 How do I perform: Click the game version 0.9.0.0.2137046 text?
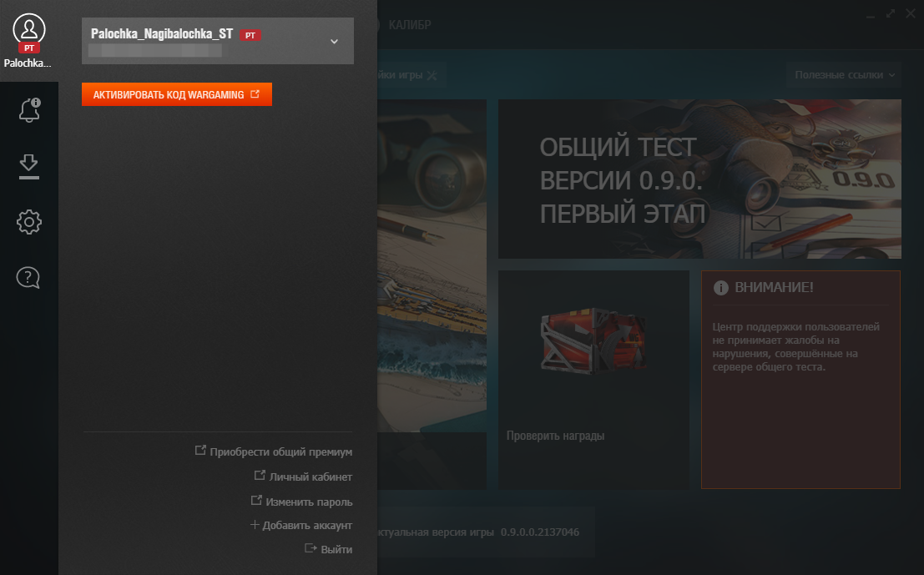point(540,532)
